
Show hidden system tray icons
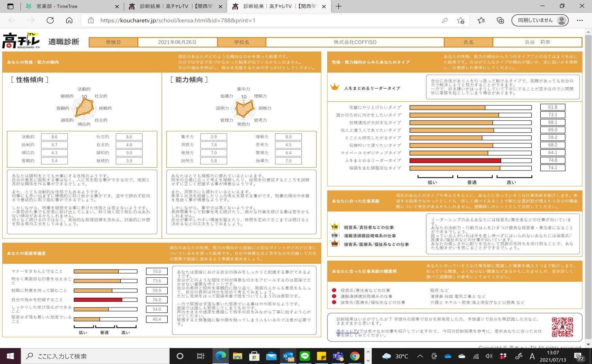click(420, 356)
